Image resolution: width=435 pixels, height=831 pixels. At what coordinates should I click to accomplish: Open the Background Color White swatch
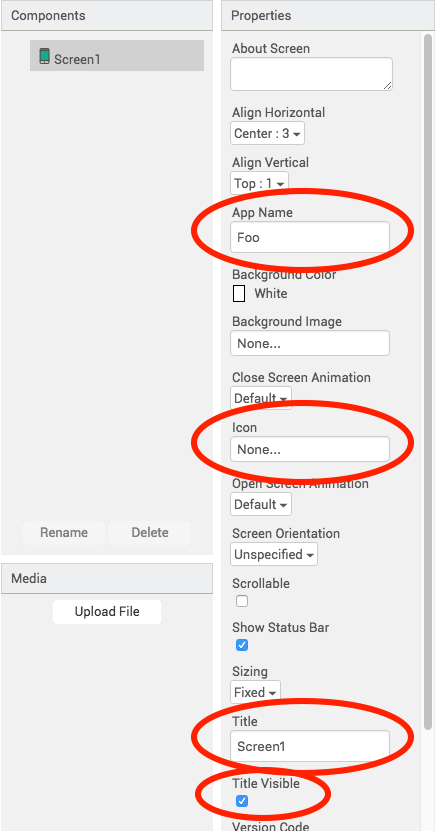(x=239, y=294)
